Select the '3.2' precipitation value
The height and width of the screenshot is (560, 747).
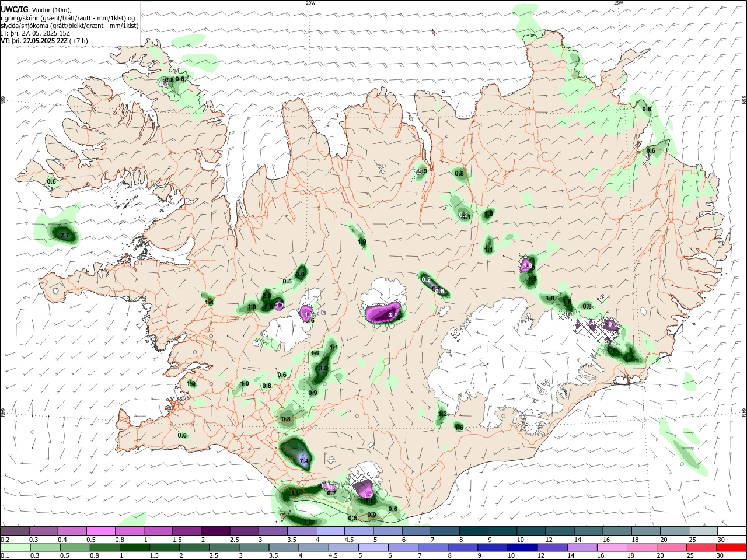323,368
